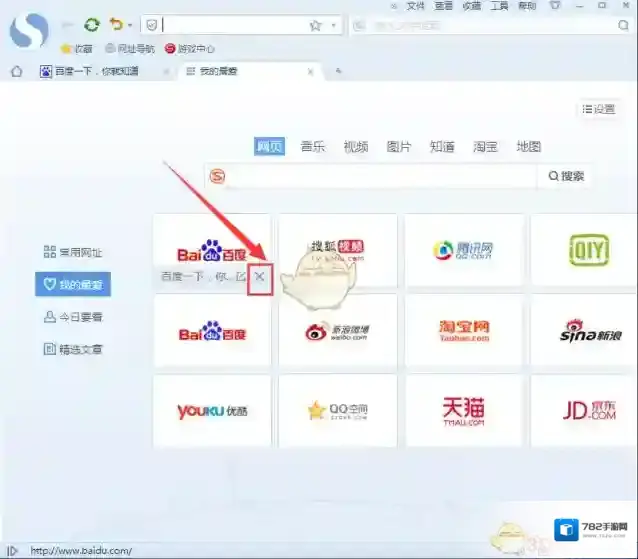This screenshot has width=638, height=559.
Task: Open the Baidu tile showing the hover caption
Action: [x=212, y=251]
